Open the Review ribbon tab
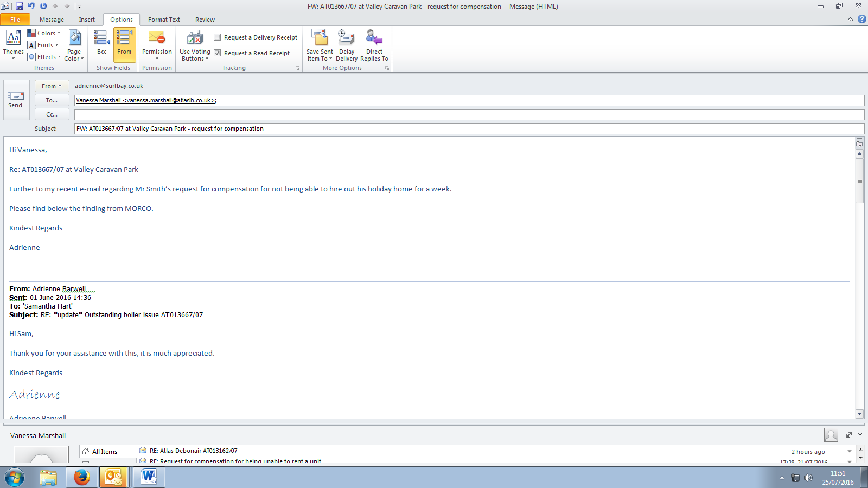This screenshot has width=868, height=488. [205, 20]
